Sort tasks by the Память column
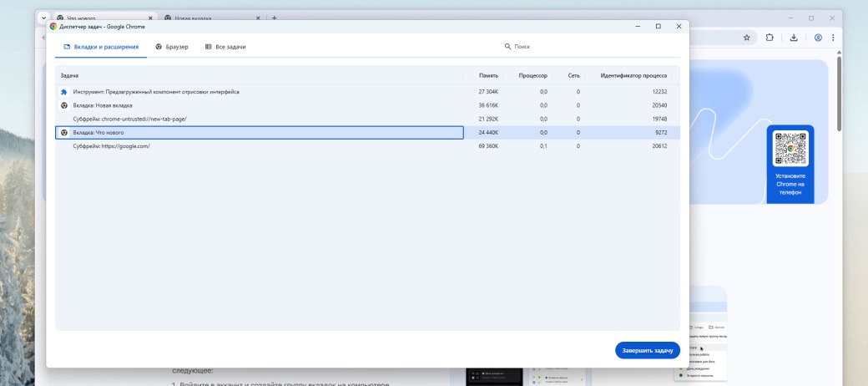This screenshot has height=386, width=868. click(488, 75)
